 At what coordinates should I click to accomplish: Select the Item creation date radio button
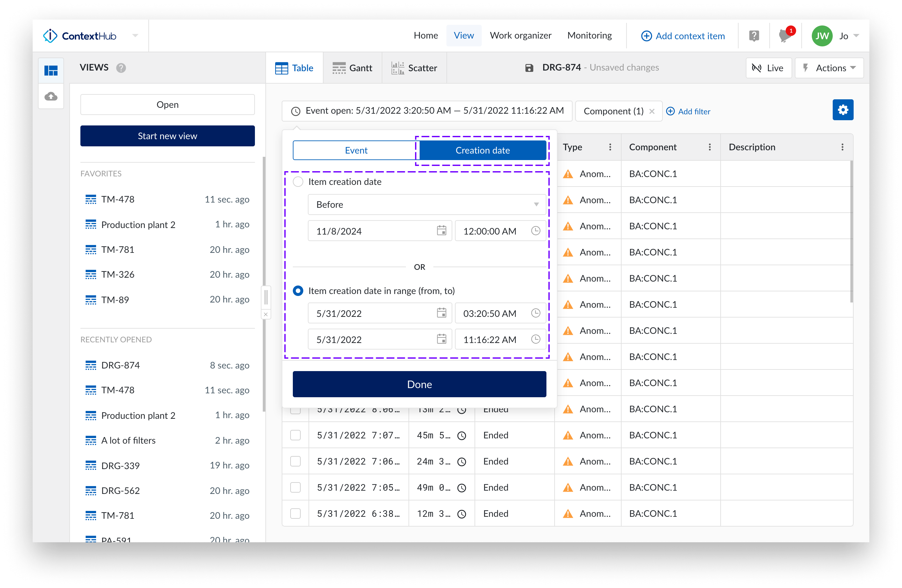(x=298, y=182)
